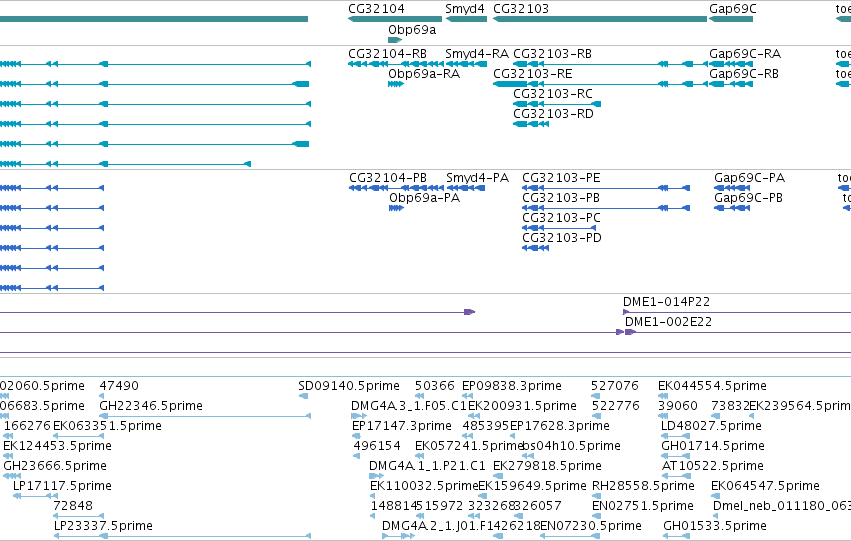The width and height of the screenshot is (851, 541).
Task: Click the EST 50366 label
Action: (x=435, y=386)
